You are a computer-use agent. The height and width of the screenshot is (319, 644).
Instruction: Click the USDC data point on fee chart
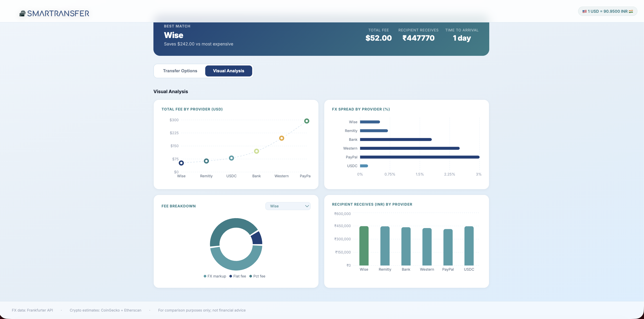[231, 158]
